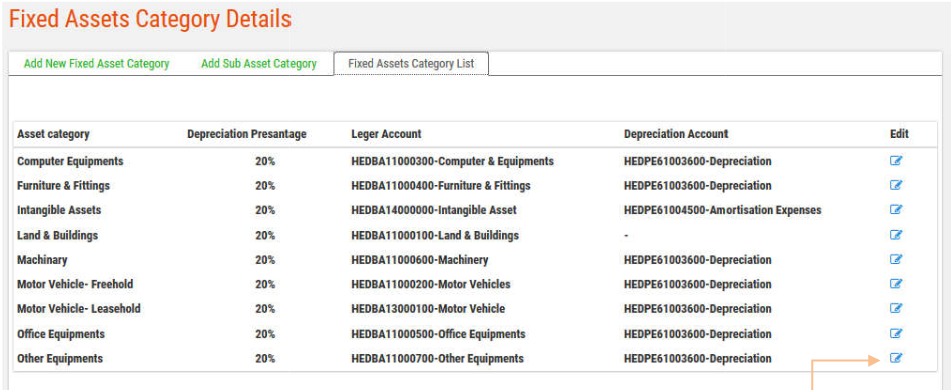Click Computer Equipments depreciation account cell
Screen dimensions: 951x390
[698, 161]
